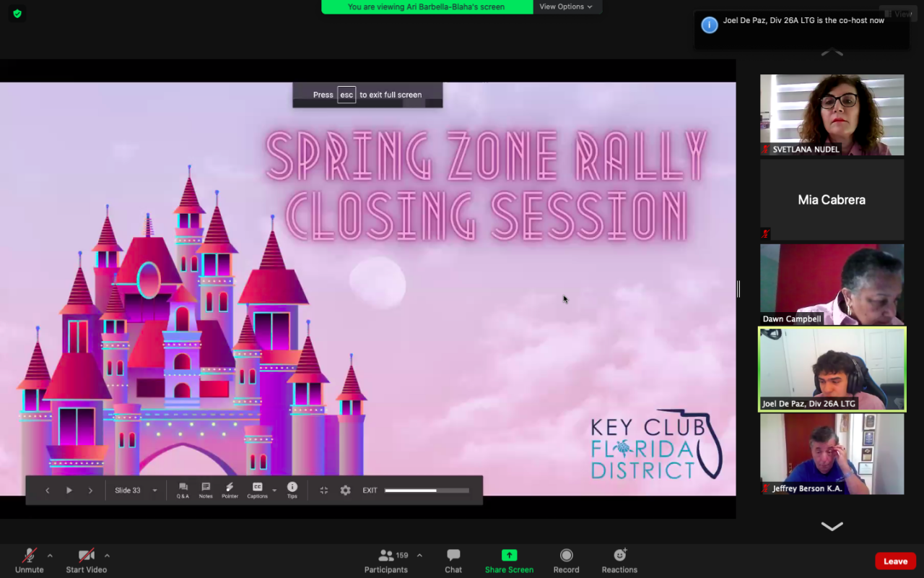Click the muted mic icon on Mia Cabrera
Screen dimensions: 924x578
(766, 233)
